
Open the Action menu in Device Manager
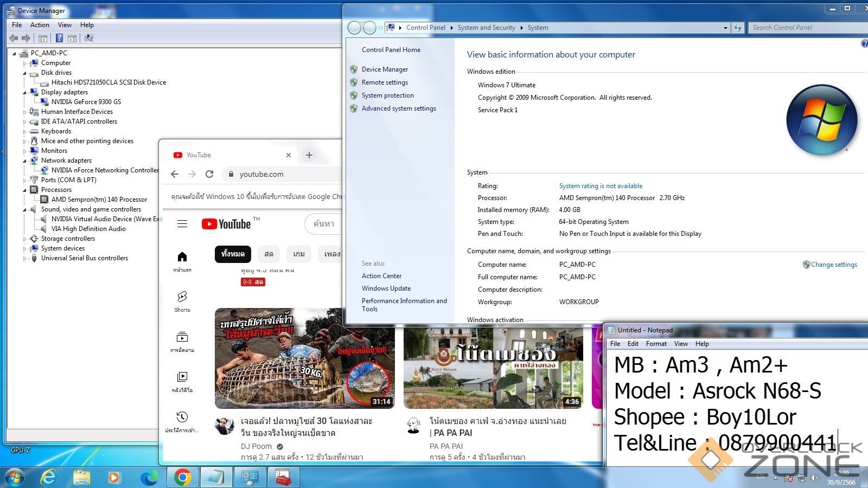click(x=40, y=25)
